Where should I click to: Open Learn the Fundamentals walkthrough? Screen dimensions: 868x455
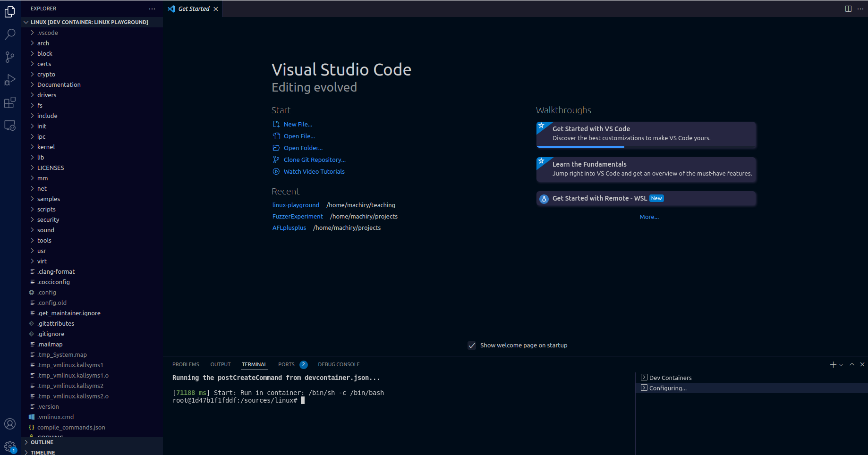[646, 169]
